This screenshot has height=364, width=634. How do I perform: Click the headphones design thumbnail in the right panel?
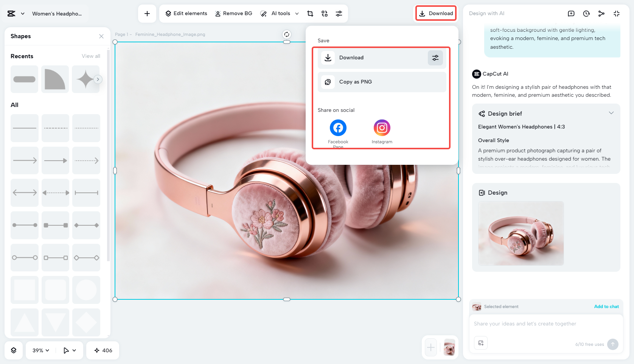521,233
